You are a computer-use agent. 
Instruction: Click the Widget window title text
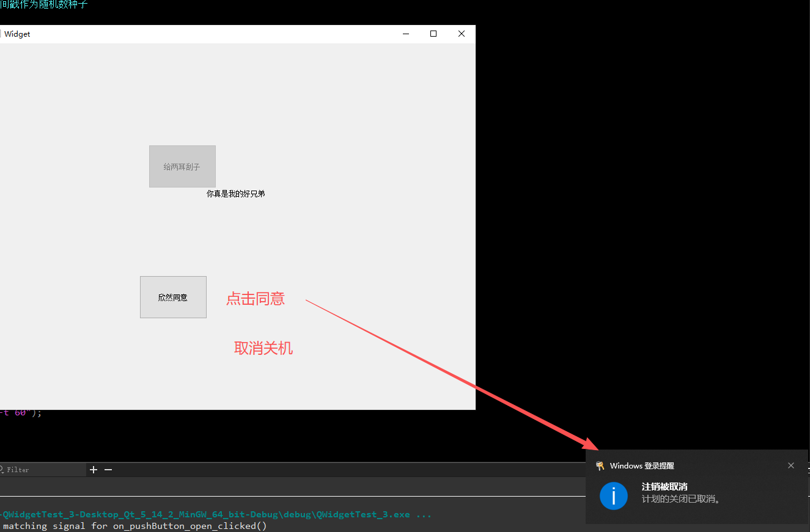click(x=17, y=34)
